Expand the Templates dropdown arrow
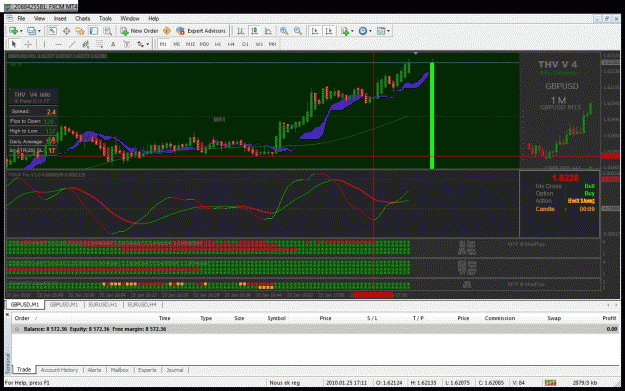The image size is (625, 391). coord(388,31)
